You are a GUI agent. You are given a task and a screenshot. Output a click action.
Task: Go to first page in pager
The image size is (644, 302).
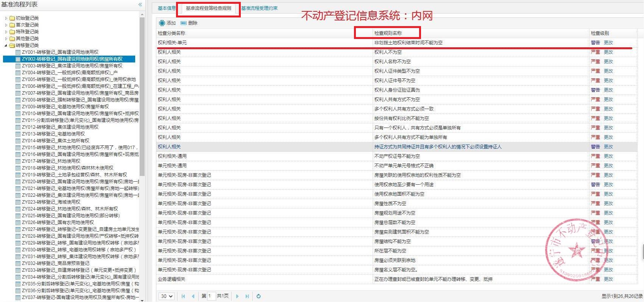point(183,296)
